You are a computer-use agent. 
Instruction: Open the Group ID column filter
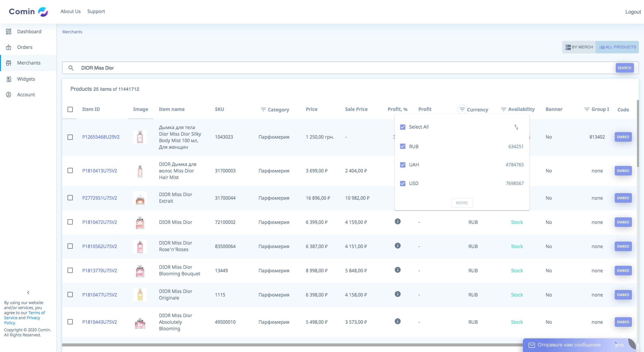click(587, 110)
